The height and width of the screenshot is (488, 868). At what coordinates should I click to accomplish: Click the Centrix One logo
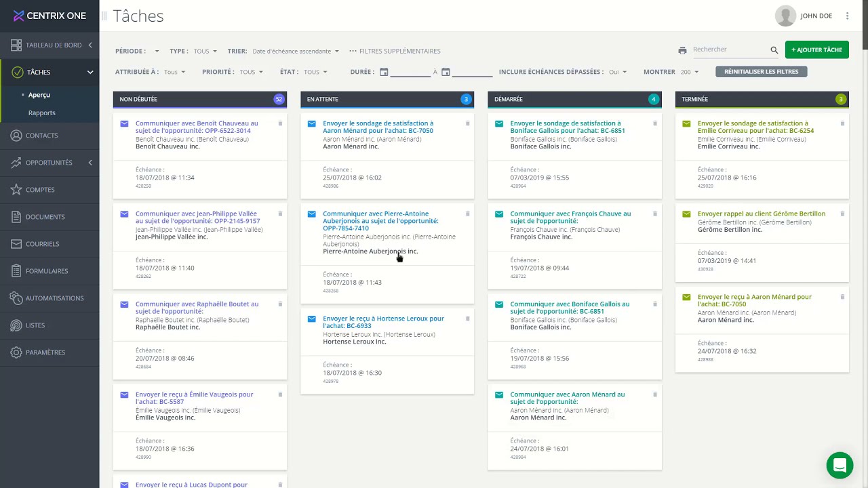50,16
